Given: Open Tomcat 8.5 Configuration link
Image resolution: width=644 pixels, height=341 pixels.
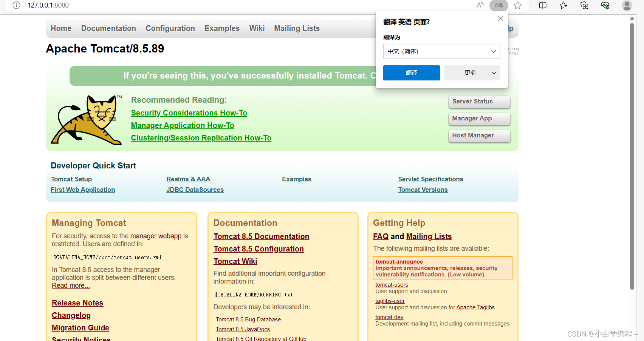Looking at the screenshot, I should pos(259,249).
